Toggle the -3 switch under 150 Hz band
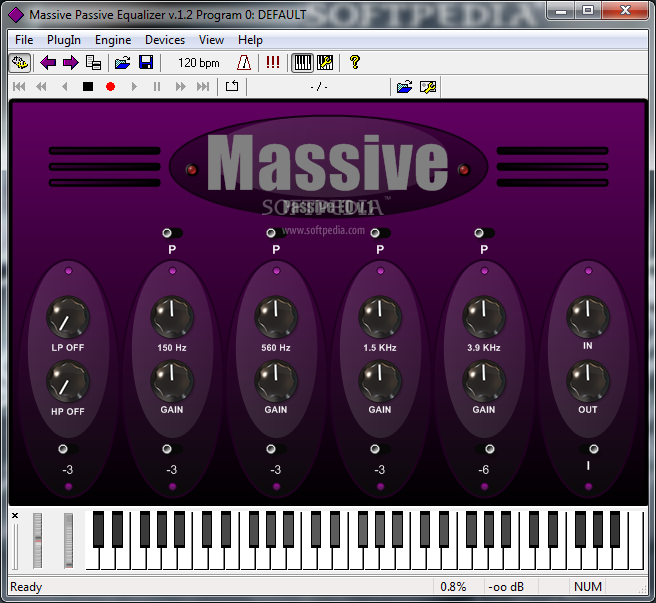The height and width of the screenshot is (603, 656). click(x=172, y=449)
